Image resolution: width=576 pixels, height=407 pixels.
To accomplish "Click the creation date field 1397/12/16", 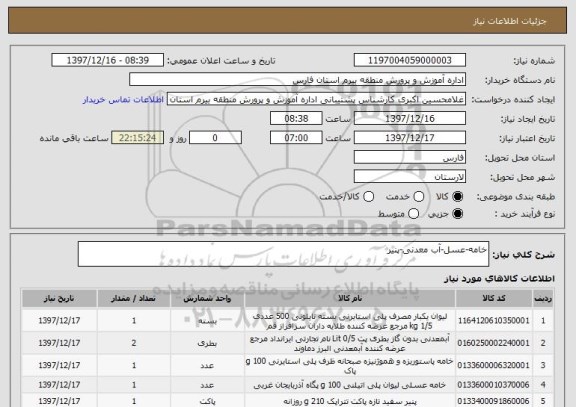I will point(410,118).
